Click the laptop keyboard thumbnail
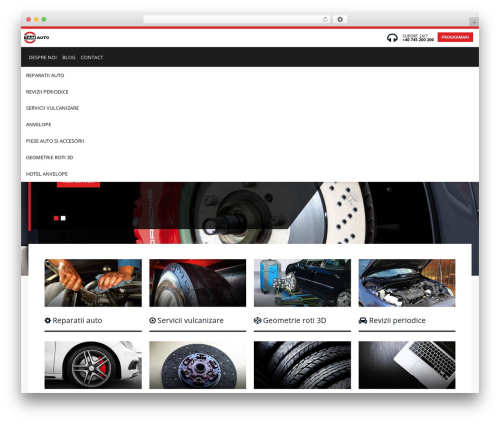The width and height of the screenshot is (500, 423). pos(407,365)
